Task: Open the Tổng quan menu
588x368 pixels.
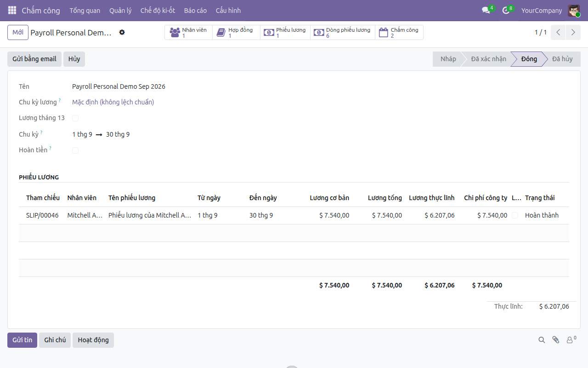Action: tap(85, 10)
